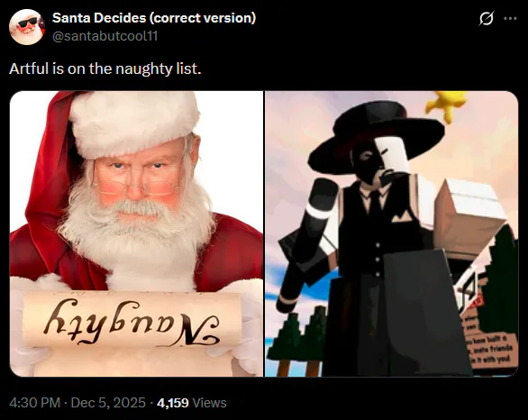Open the Santa Decides display name

pos(154,18)
